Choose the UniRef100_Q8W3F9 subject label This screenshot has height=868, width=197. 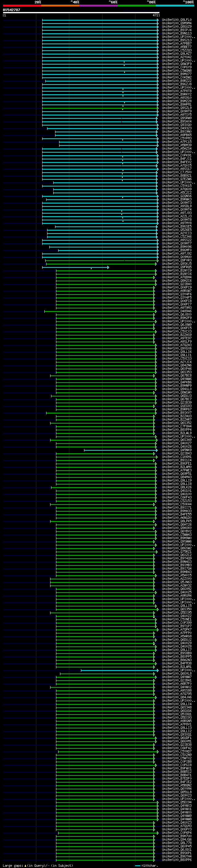177,64
